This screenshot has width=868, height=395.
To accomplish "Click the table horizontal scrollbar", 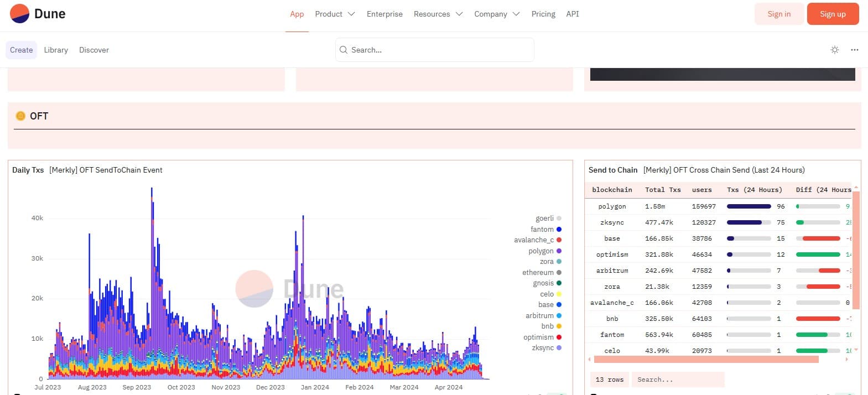I will (705, 360).
